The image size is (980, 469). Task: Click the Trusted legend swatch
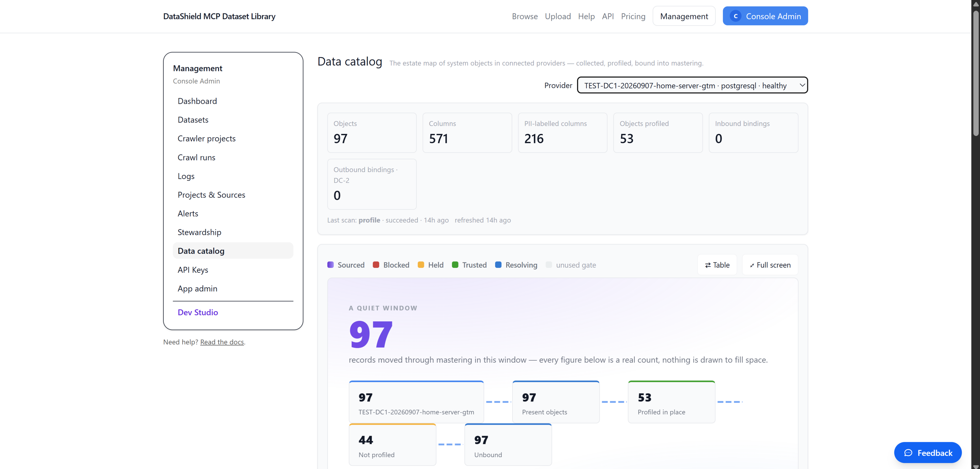[455, 265]
